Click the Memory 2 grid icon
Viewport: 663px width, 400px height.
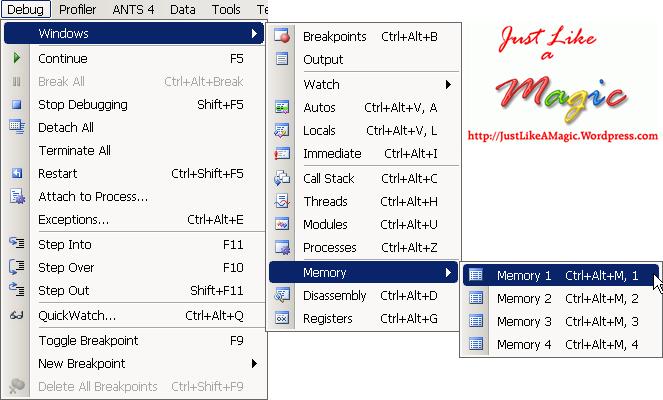click(476, 298)
